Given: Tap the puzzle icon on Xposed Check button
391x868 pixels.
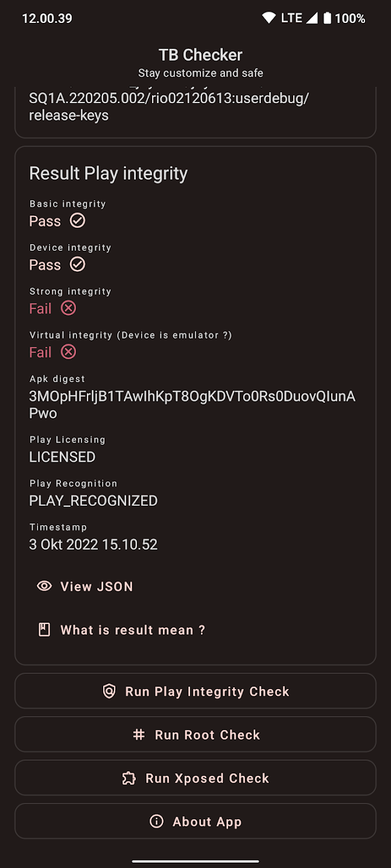Looking at the screenshot, I should [x=129, y=778].
